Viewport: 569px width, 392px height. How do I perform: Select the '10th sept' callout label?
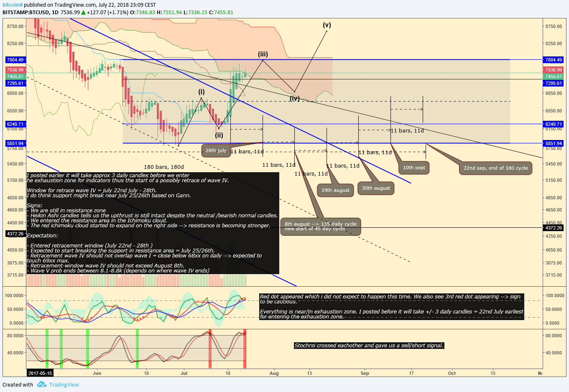coord(414,168)
